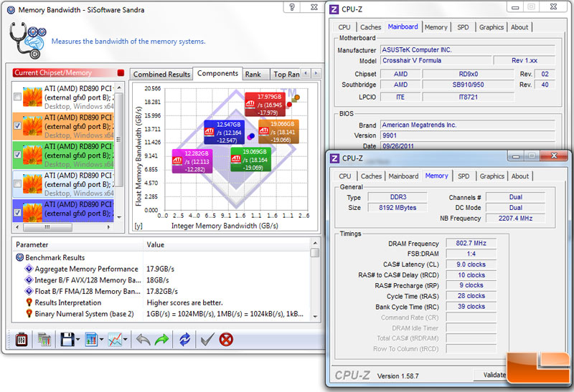574x392 pixels.
Task: Click the Parameter column header
Action: pyautogui.click(x=77, y=244)
